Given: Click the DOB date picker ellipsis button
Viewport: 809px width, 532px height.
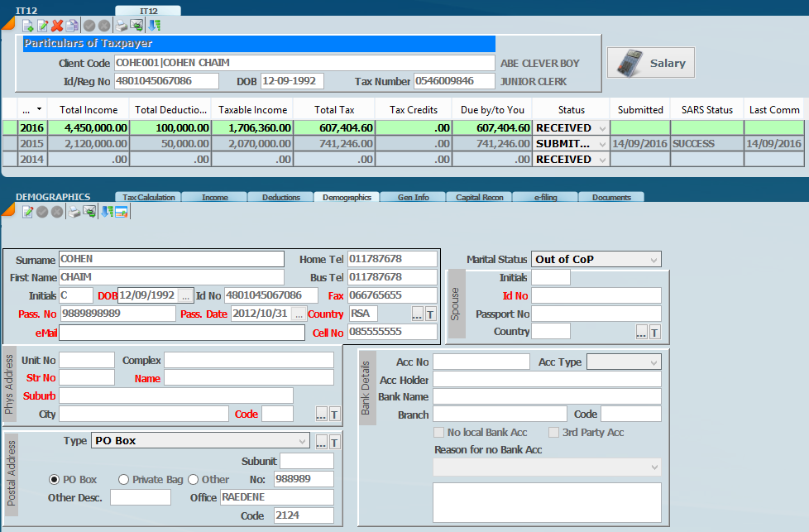Looking at the screenshot, I should pos(186,295).
